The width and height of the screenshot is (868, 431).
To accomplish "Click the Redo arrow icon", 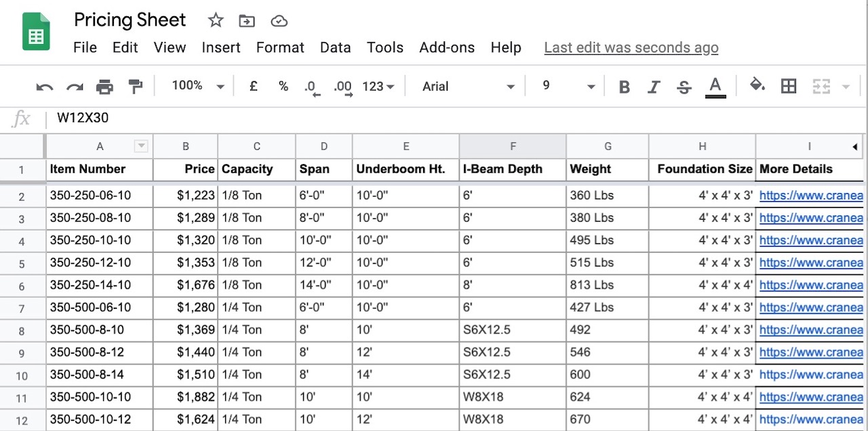I will 75,87.
